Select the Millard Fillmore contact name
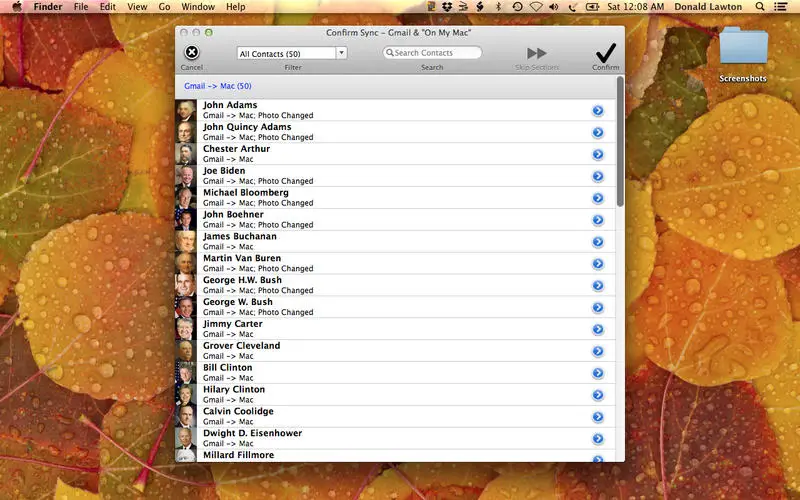 tap(238, 455)
